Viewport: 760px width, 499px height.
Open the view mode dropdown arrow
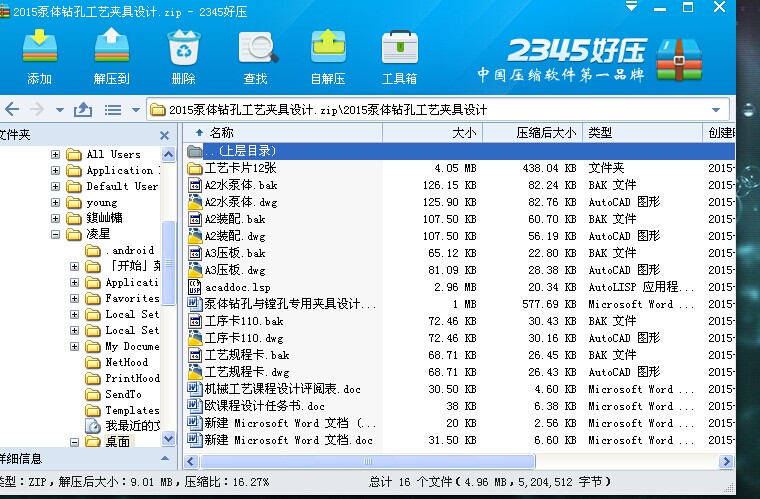tap(136, 110)
